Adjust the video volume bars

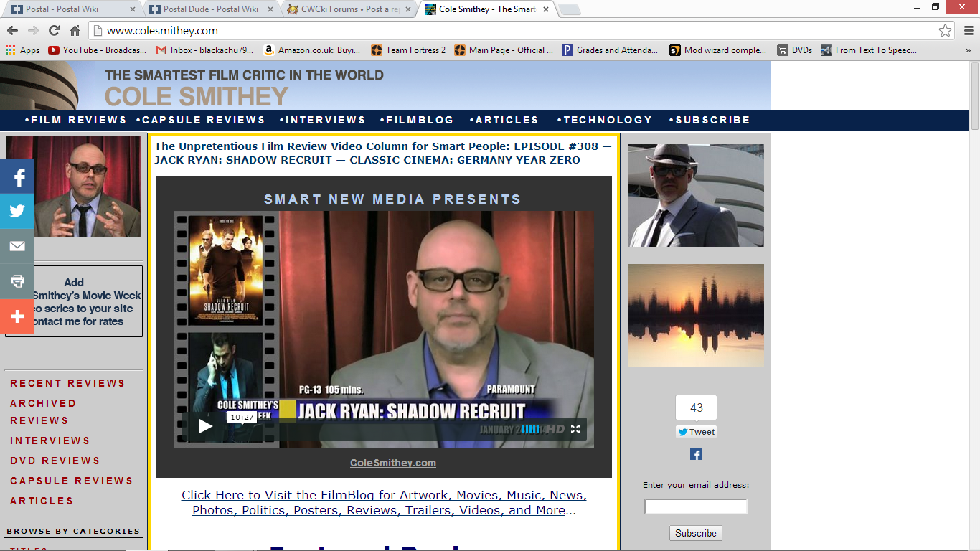pyautogui.click(x=530, y=429)
